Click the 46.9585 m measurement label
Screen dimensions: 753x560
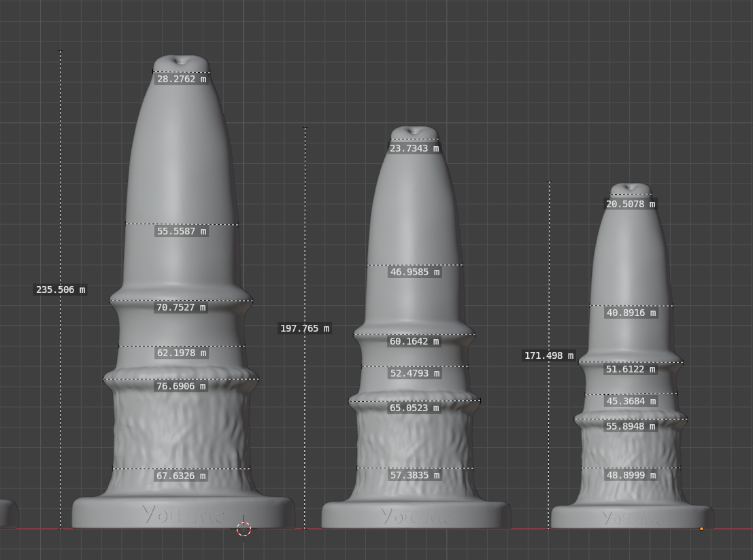pos(414,272)
